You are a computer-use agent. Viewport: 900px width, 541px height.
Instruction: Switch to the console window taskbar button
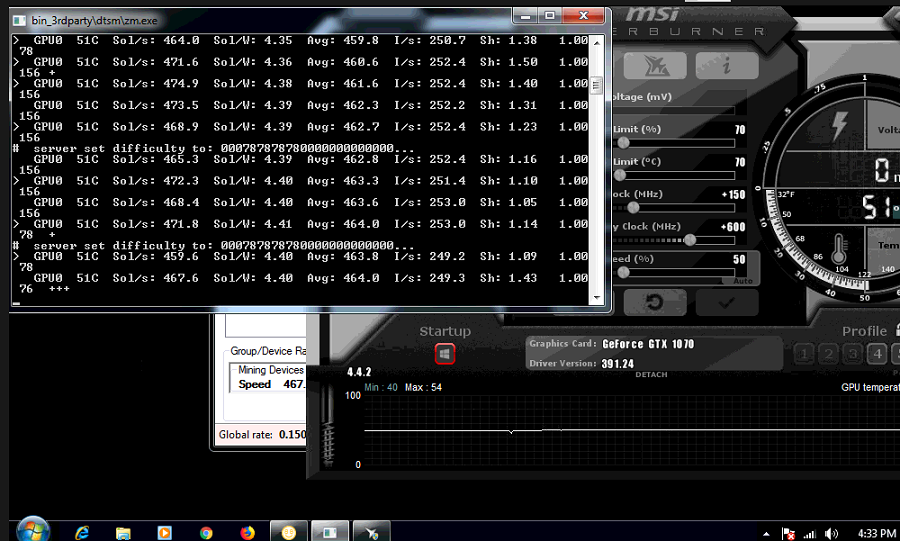(x=330, y=532)
